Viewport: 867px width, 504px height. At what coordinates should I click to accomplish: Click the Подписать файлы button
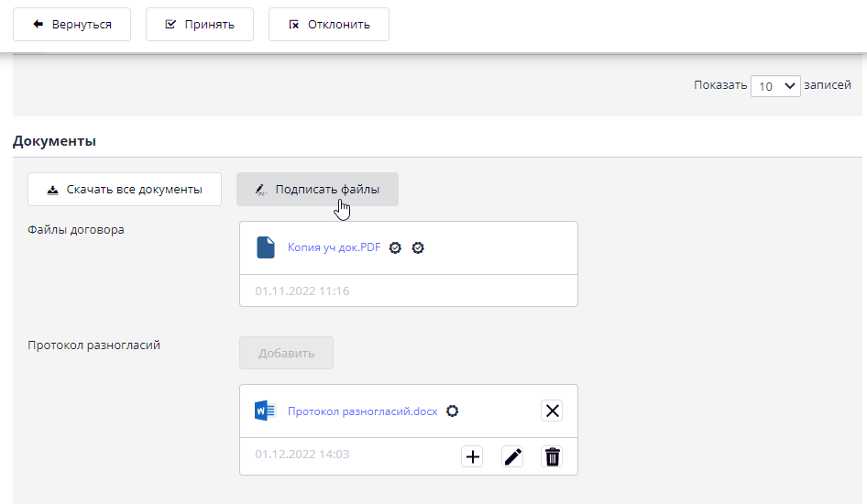[317, 190]
